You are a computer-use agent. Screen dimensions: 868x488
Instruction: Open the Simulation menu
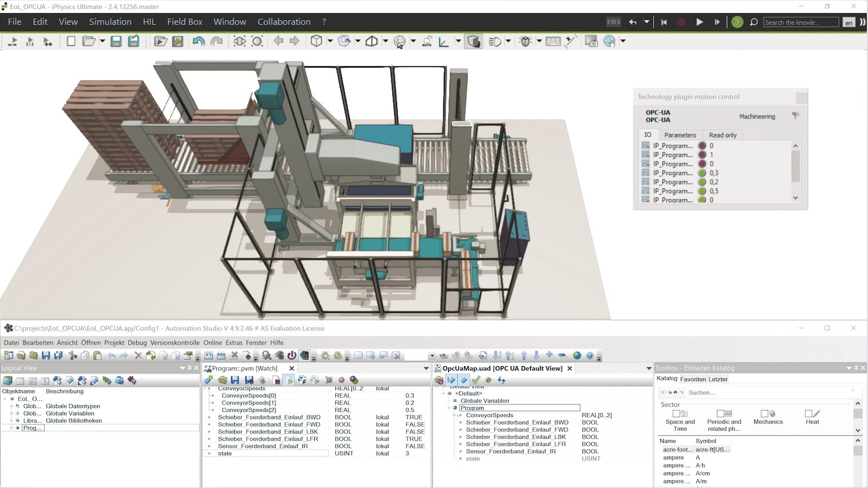(110, 22)
